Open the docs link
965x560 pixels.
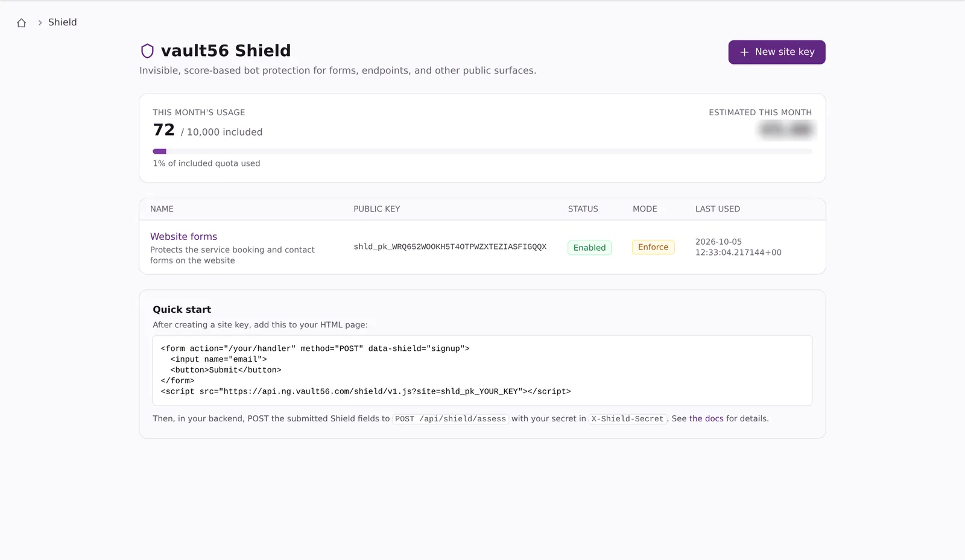[706, 418]
